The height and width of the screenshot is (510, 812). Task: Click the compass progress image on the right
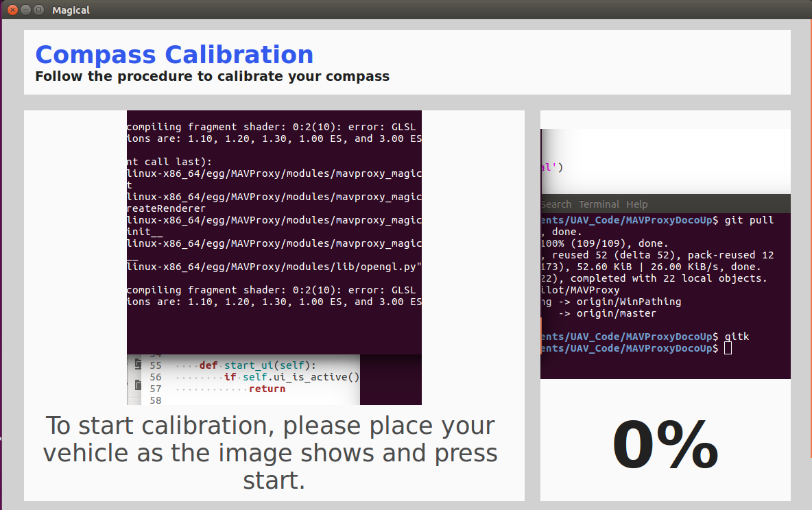coord(665,254)
